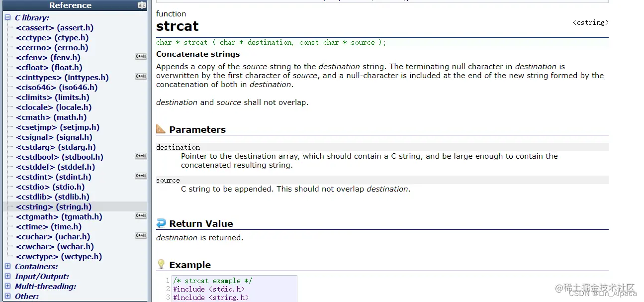This screenshot has height=302, width=644.
Task: Click C++11 badge next to ctgmath
Action: click(x=141, y=216)
